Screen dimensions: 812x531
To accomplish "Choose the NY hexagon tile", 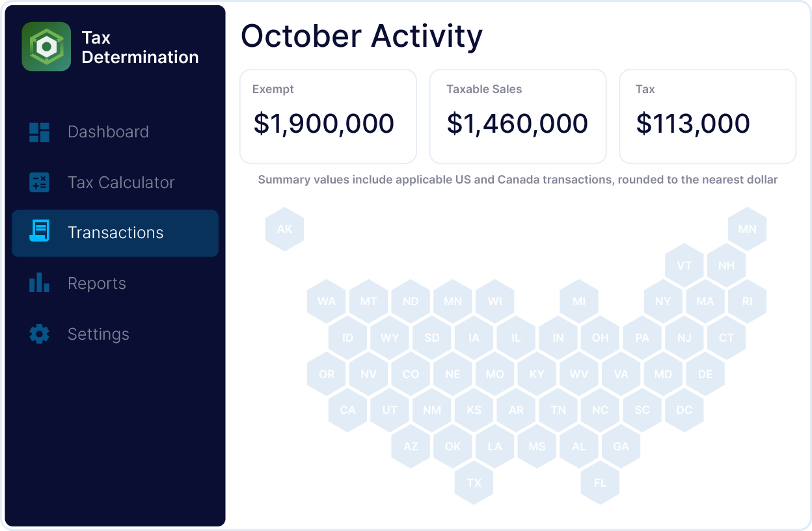I will 663,301.
